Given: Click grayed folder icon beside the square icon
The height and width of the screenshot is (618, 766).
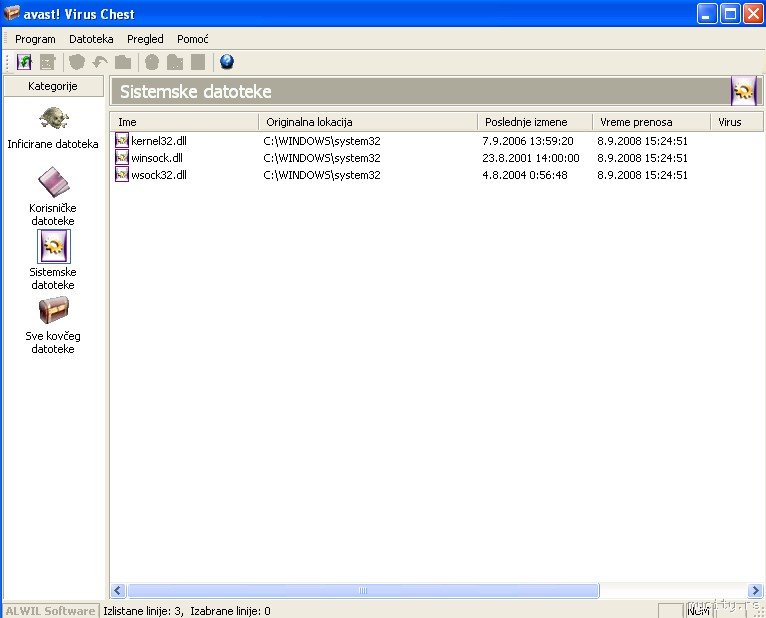Looking at the screenshot, I should pos(175,62).
